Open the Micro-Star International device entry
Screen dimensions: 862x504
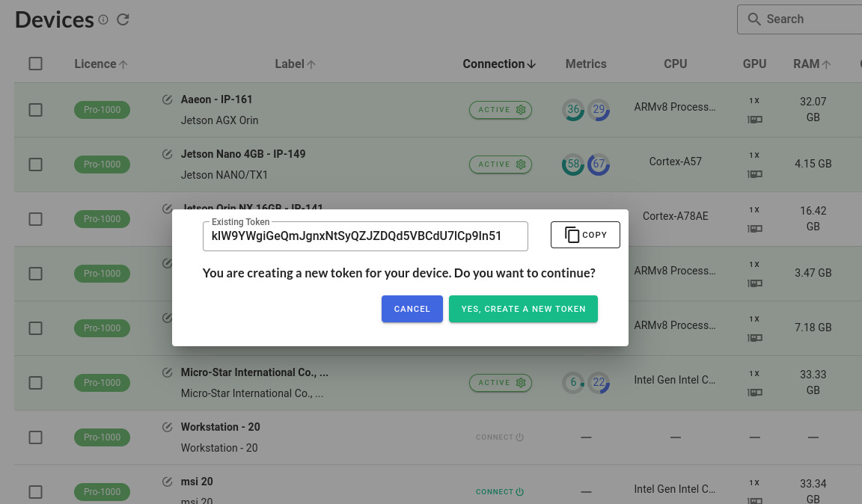254,372
